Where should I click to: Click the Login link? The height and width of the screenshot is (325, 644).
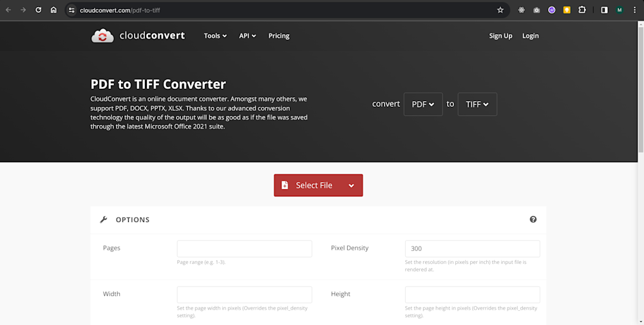coord(530,35)
